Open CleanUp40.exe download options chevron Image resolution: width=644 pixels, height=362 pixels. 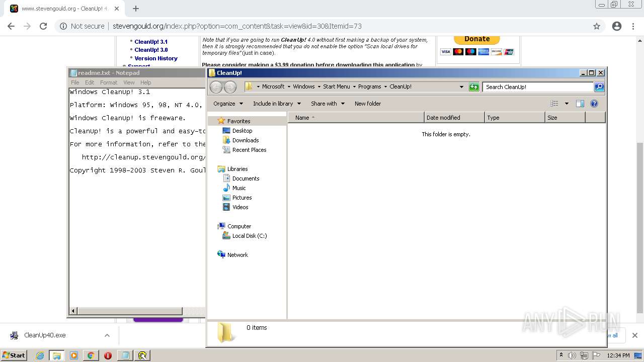click(x=107, y=335)
